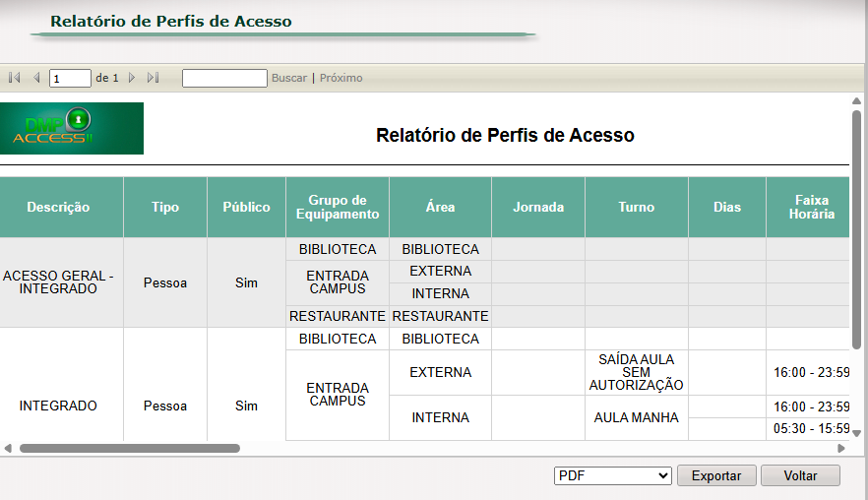Go to next page arrow
The height and width of the screenshot is (500, 868).
point(132,78)
